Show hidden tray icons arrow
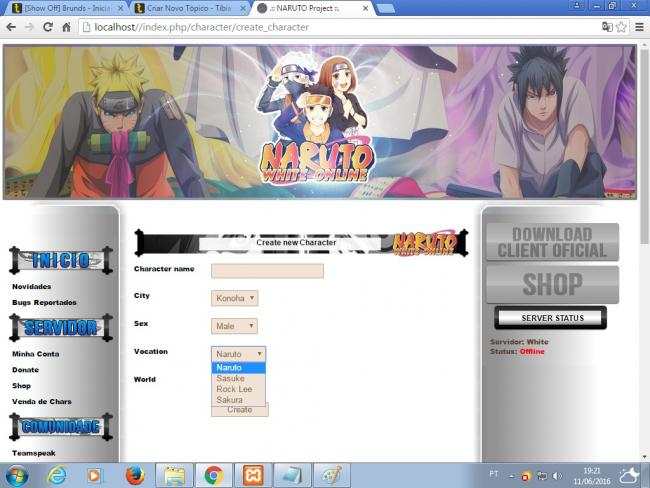Screen dimensions: 650x488 point(511,476)
